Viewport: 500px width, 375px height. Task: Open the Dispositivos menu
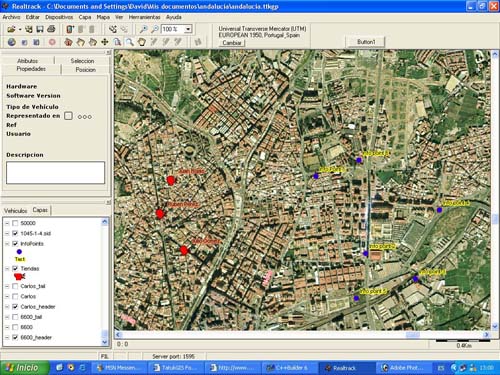click(59, 17)
